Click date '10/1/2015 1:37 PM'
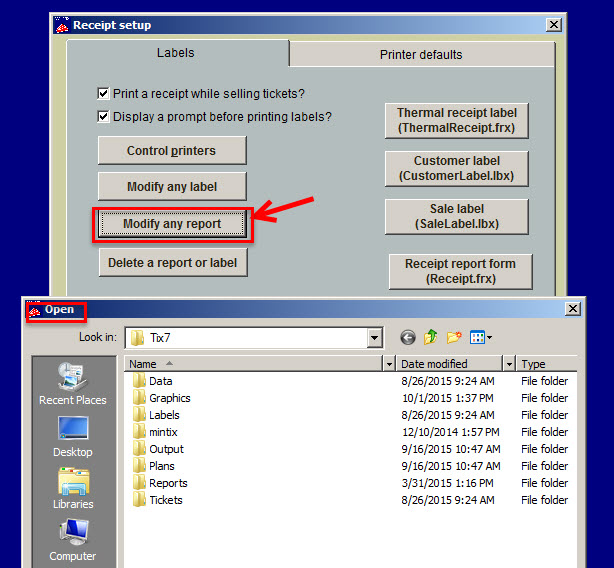This screenshot has width=614, height=568. pyautogui.click(x=448, y=398)
